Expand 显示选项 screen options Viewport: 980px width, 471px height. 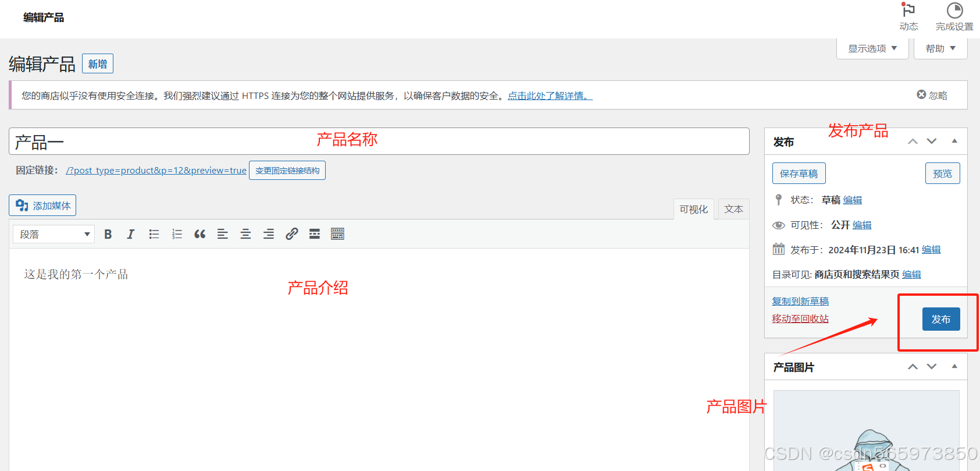[872, 48]
